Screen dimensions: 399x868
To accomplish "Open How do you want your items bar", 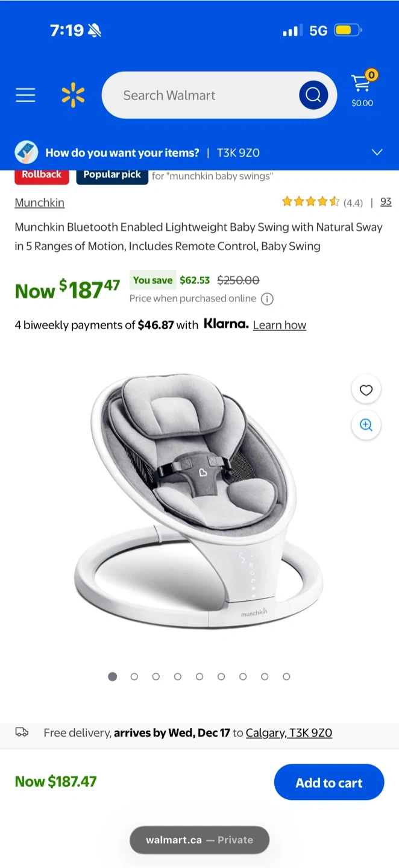I will pyautogui.click(x=199, y=153).
